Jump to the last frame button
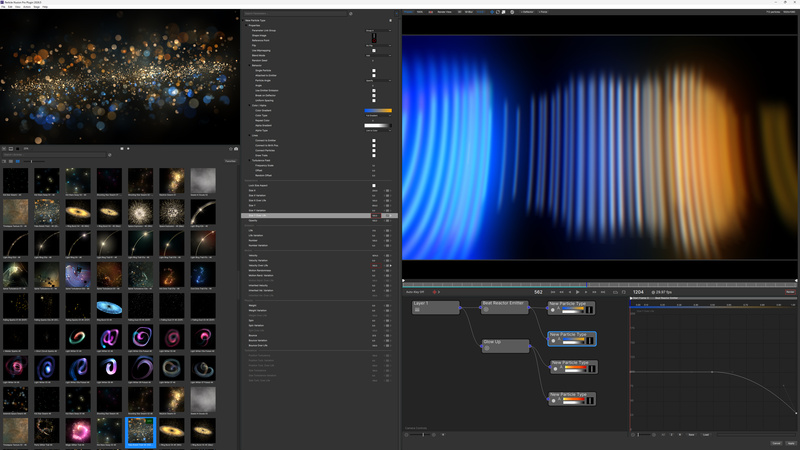Image resolution: width=800 pixels, height=450 pixels. click(603, 292)
